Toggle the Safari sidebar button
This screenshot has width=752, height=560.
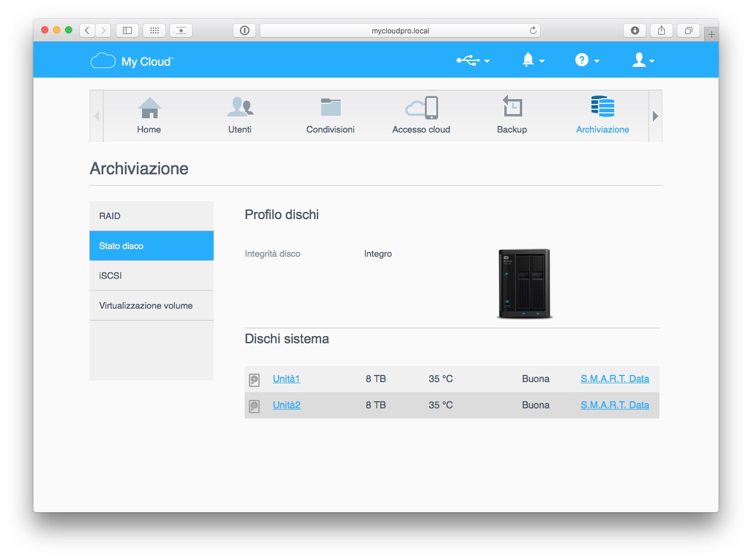(127, 30)
